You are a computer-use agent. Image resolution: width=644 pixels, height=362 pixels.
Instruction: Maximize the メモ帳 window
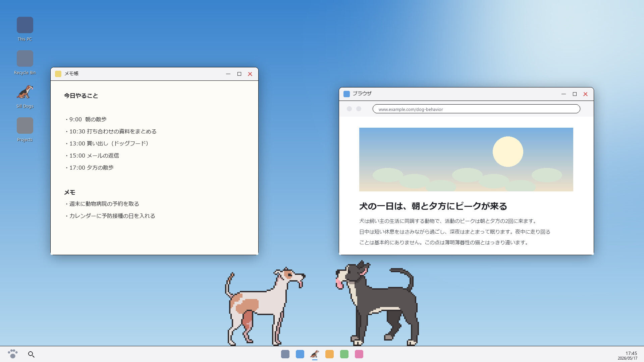pos(239,74)
